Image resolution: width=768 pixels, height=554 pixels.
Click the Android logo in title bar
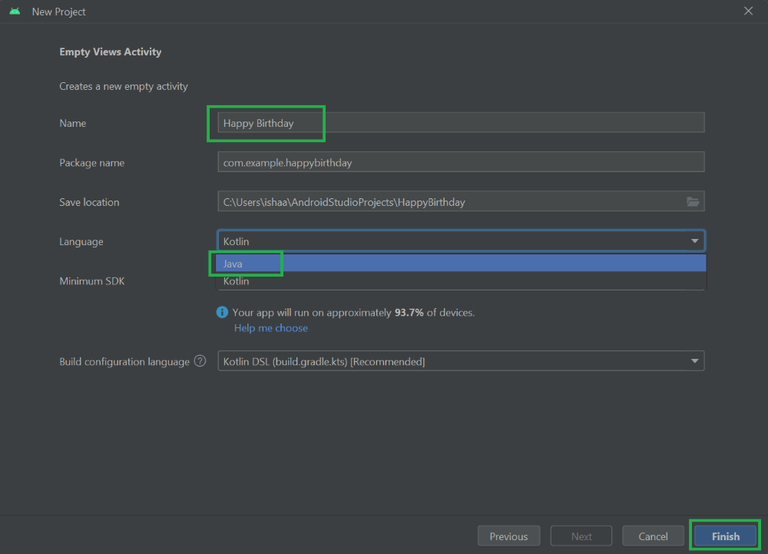pyautogui.click(x=15, y=11)
